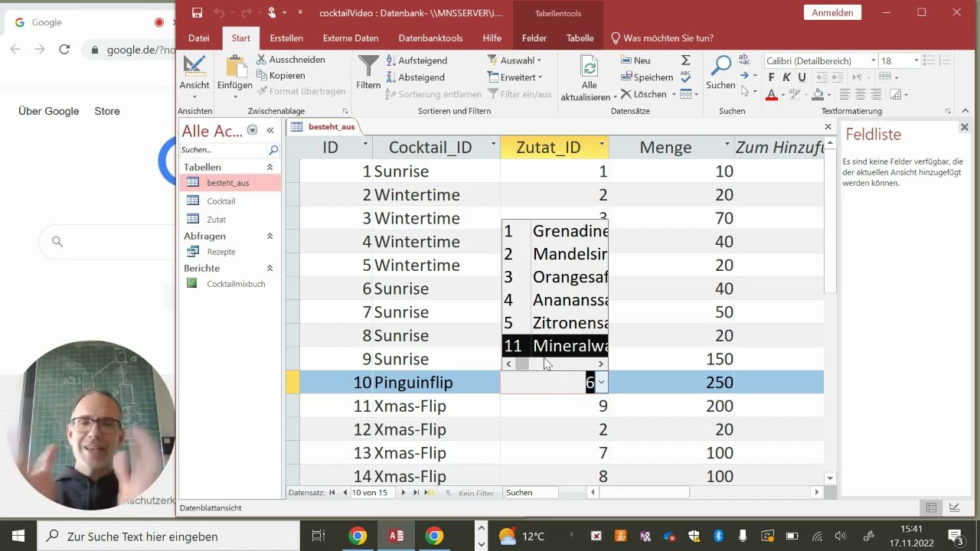Image resolution: width=980 pixels, height=551 pixels.
Task: Align text right in ribbon
Action: coord(876,95)
